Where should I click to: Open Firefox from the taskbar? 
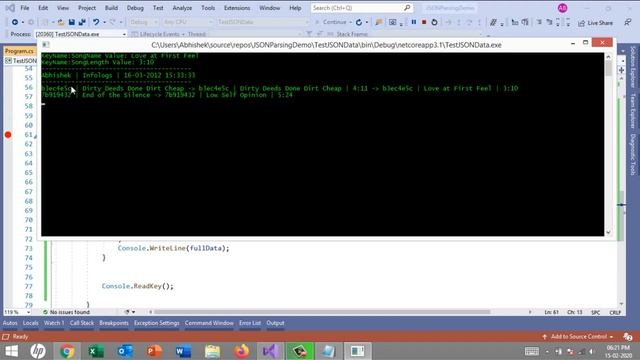pos(242,351)
